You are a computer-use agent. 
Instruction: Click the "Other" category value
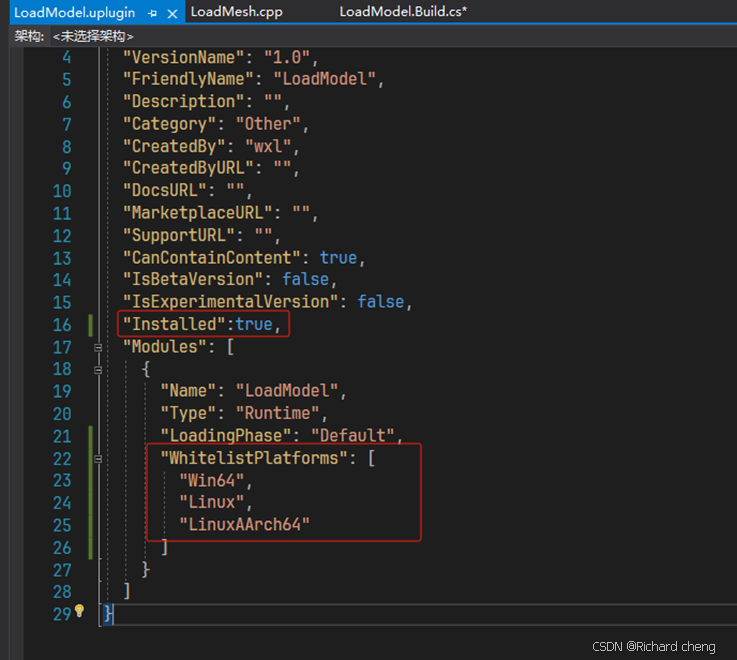(x=268, y=124)
